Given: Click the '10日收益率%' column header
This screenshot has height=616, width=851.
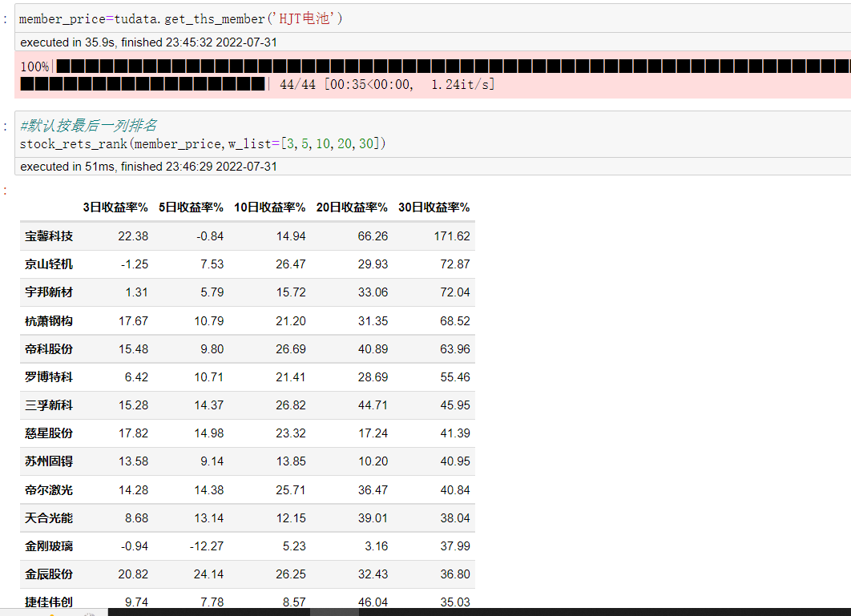Looking at the screenshot, I should point(270,207).
